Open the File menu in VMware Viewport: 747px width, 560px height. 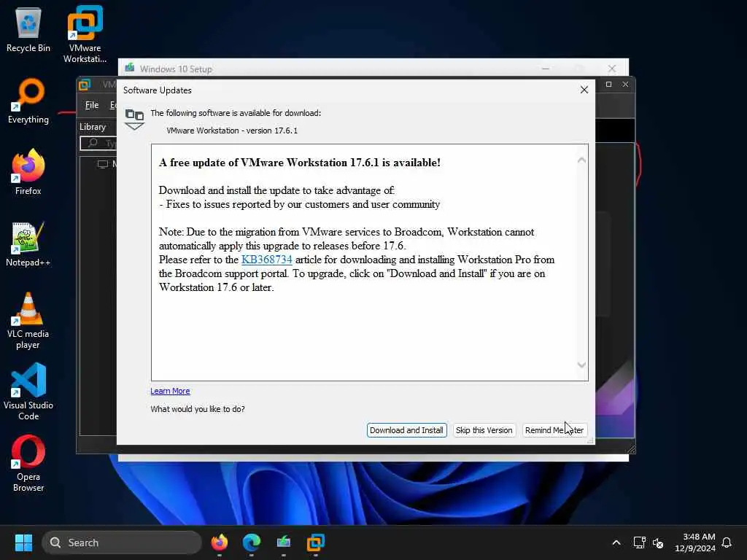(92, 105)
